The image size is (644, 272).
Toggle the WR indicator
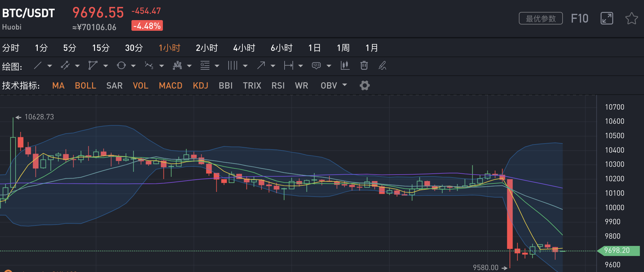tap(302, 85)
